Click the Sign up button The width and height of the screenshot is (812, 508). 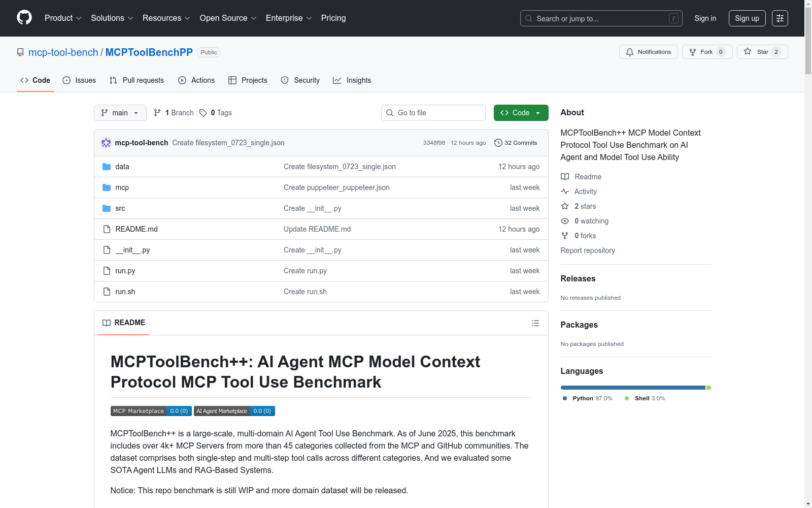tap(747, 18)
